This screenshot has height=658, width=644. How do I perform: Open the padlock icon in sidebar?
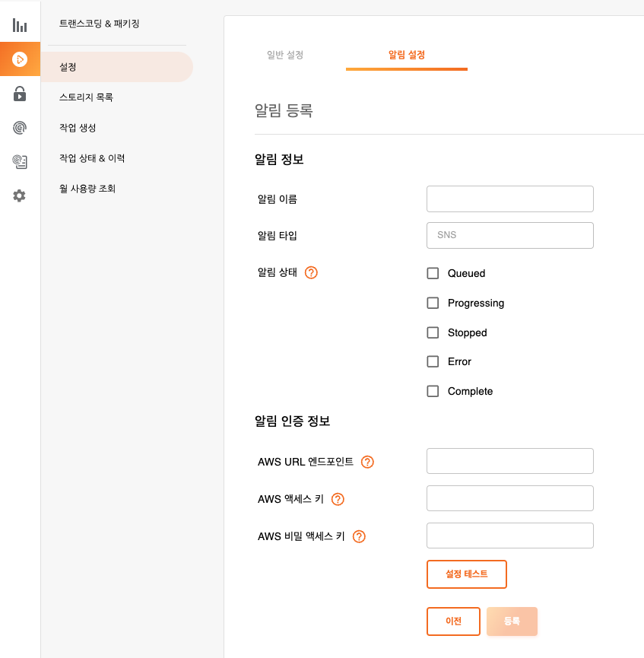click(x=20, y=94)
